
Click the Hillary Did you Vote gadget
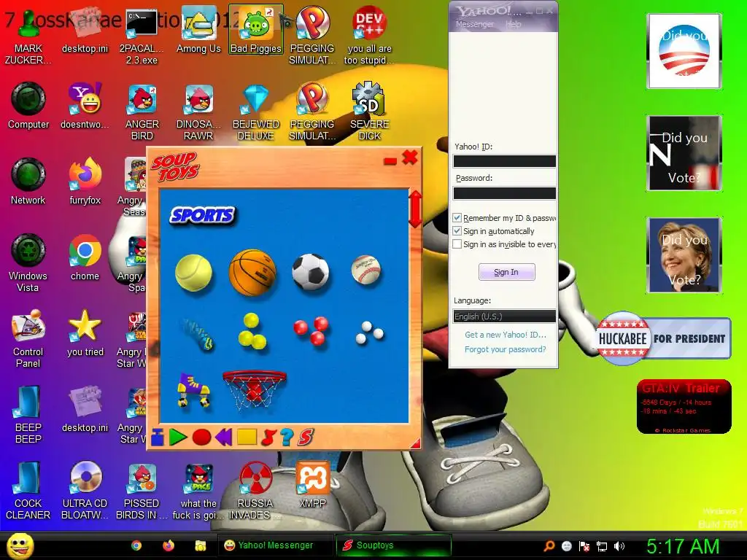pos(684,254)
